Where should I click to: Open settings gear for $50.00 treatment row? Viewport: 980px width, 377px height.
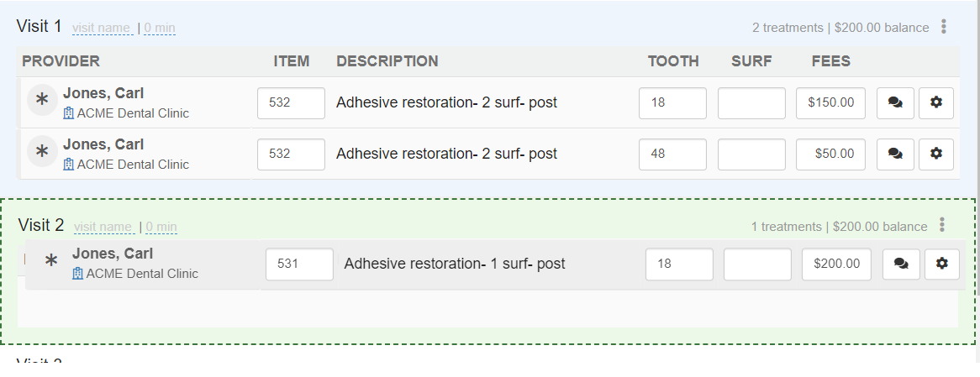pyautogui.click(x=935, y=154)
